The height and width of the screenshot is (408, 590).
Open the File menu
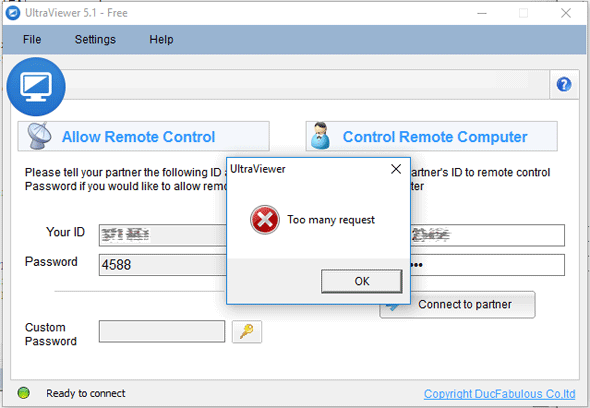click(32, 40)
